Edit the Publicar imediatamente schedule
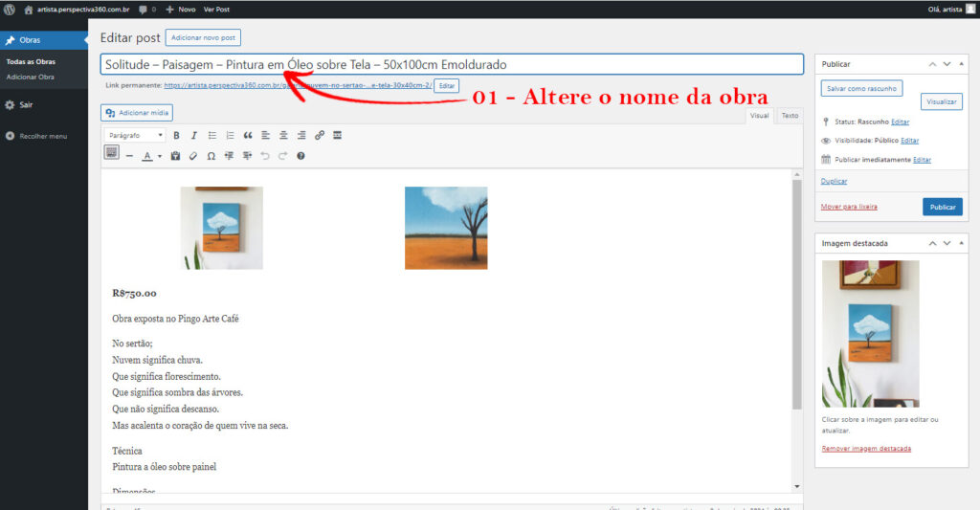980x510 pixels. tap(922, 160)
